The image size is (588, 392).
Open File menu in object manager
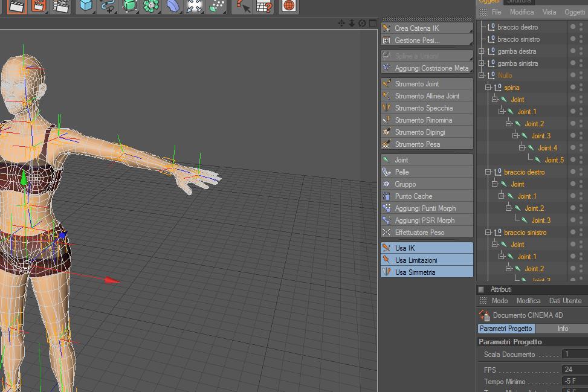coord(497,12)
